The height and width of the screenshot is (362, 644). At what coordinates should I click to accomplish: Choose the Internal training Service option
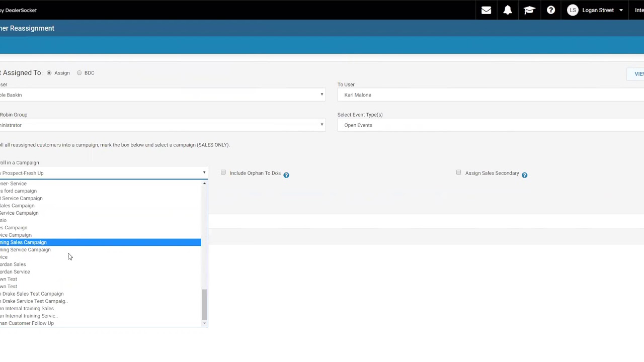click(101, 316)
